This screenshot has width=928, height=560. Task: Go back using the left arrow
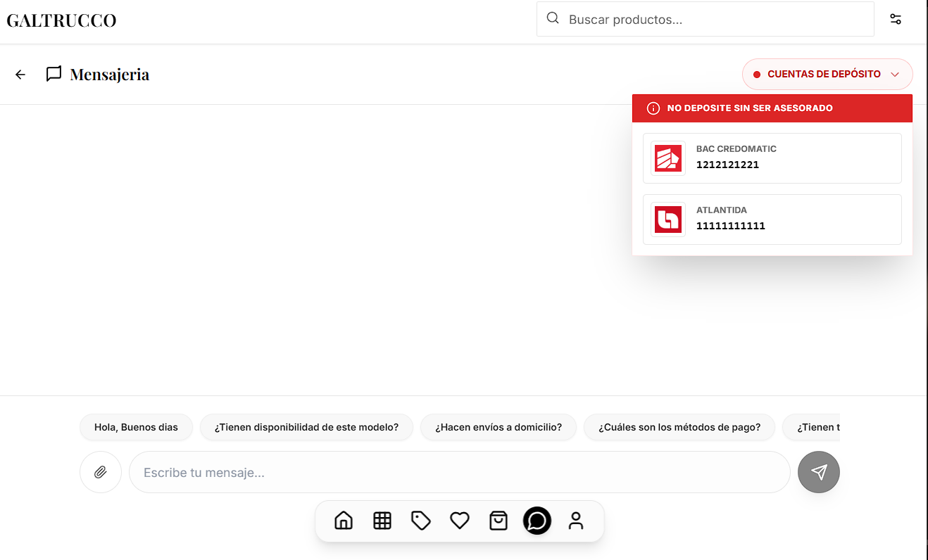tap(20, 75)
